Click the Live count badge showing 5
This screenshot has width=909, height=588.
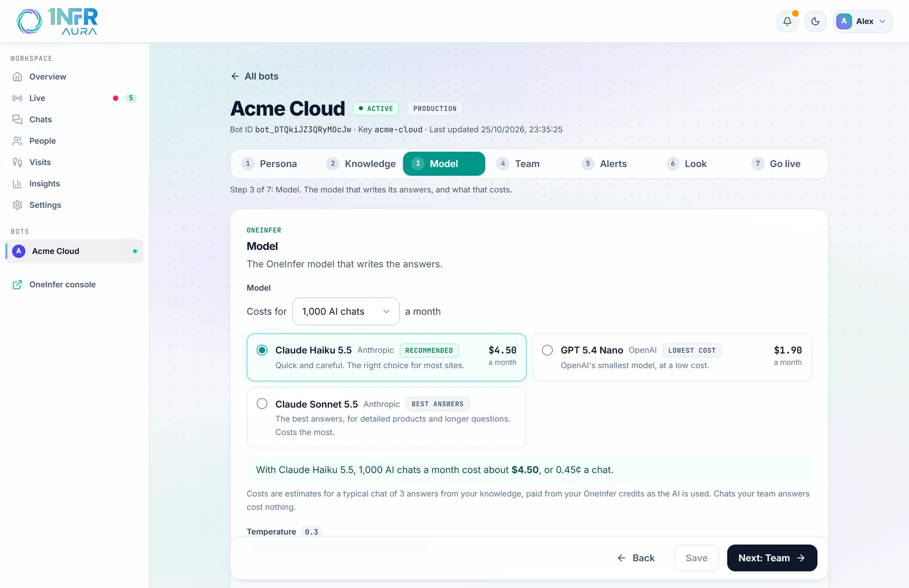tap(131, 98)
